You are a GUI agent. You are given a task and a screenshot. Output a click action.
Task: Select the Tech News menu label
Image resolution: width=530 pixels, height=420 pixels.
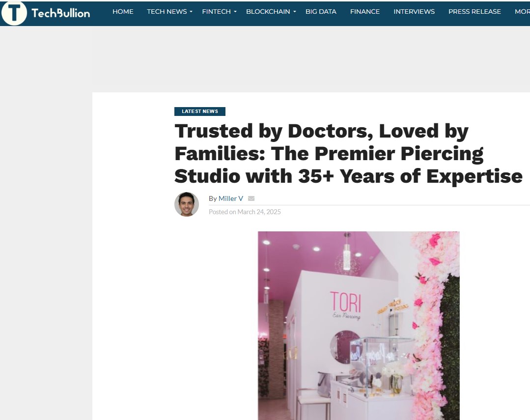pos(167,11)
